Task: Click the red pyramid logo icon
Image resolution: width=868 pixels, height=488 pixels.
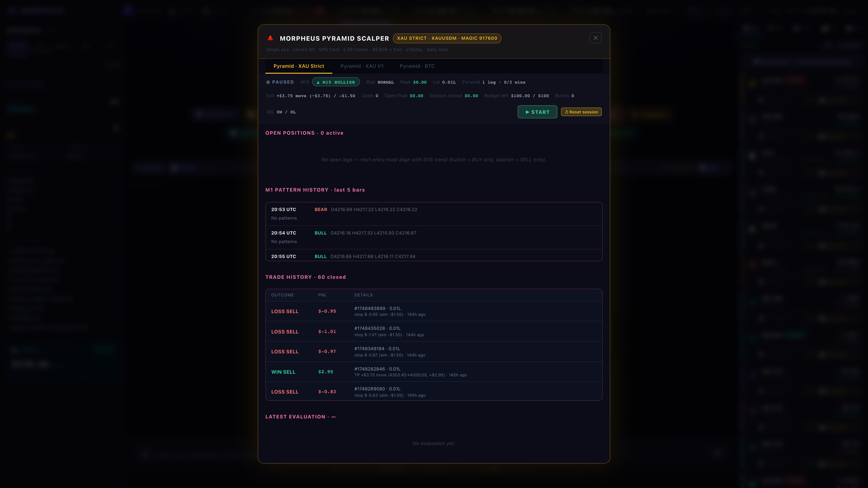Action: coord(270,38)
